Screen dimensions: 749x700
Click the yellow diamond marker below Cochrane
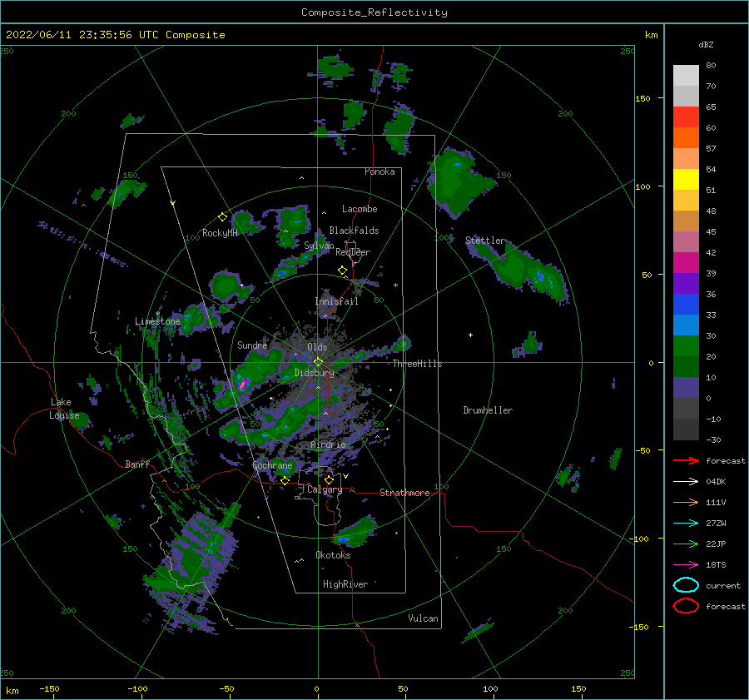285,480
